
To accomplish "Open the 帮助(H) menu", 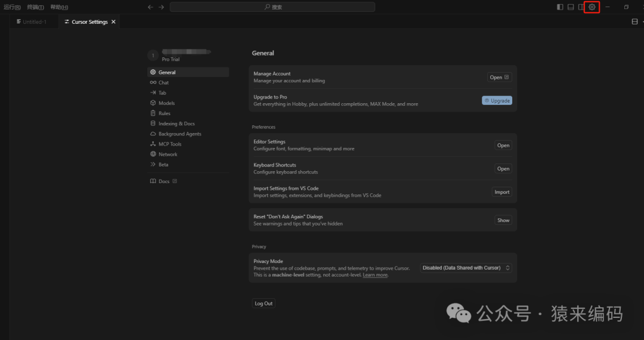I will coord(59,7).
